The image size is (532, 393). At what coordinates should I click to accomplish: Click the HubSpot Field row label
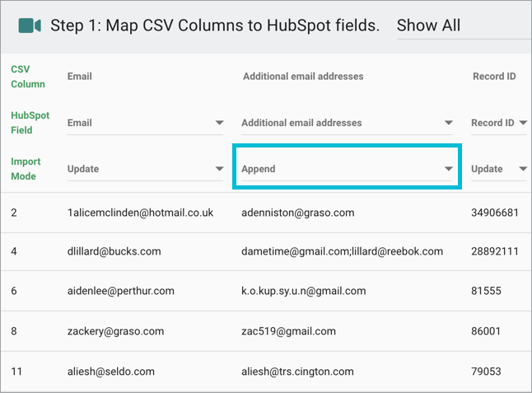(x=30, y=123)
